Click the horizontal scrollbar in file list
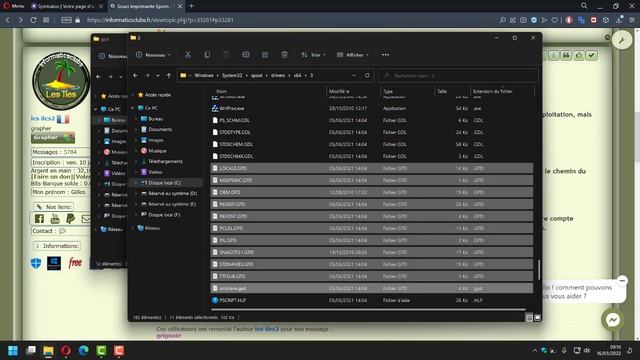Screen dimensions: 640x360 click(x=368, y=310)
